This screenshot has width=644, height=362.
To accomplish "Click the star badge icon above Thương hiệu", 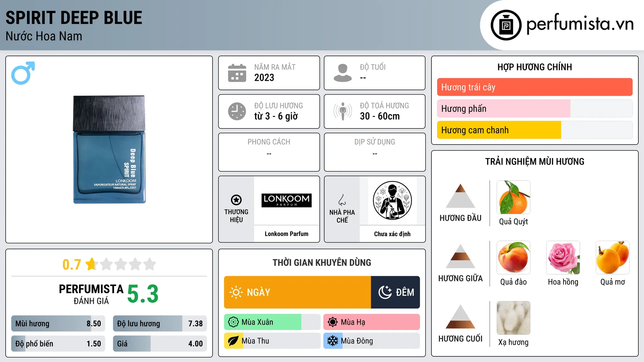I will (x=236, y=200).
